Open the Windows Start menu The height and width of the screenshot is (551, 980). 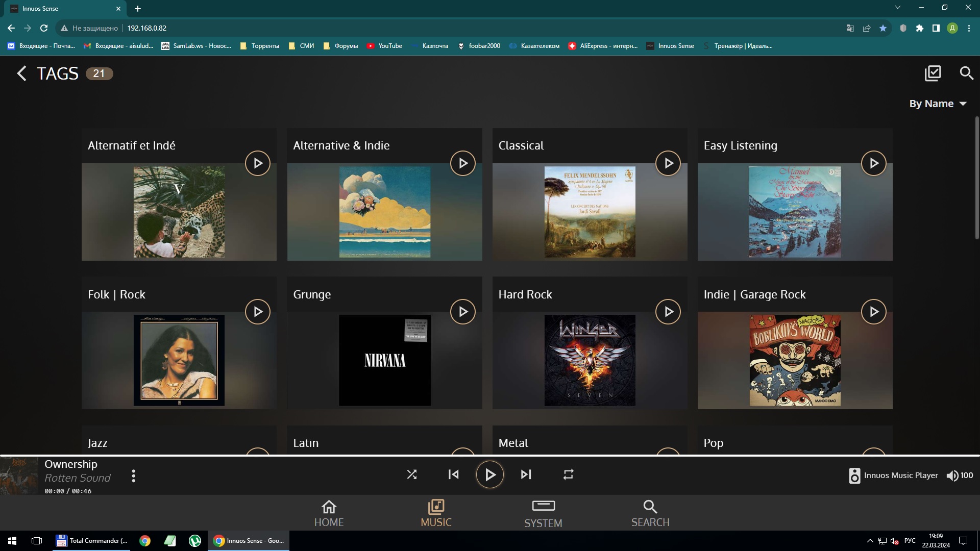12,541
